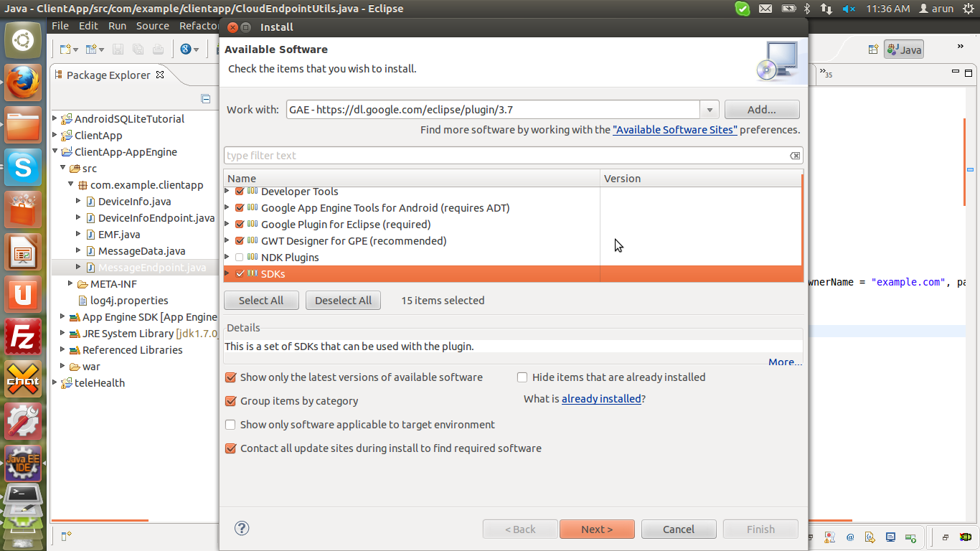Click Collapse All icon in Package Explorer
The image size is (980, 551).
(205, 98)
